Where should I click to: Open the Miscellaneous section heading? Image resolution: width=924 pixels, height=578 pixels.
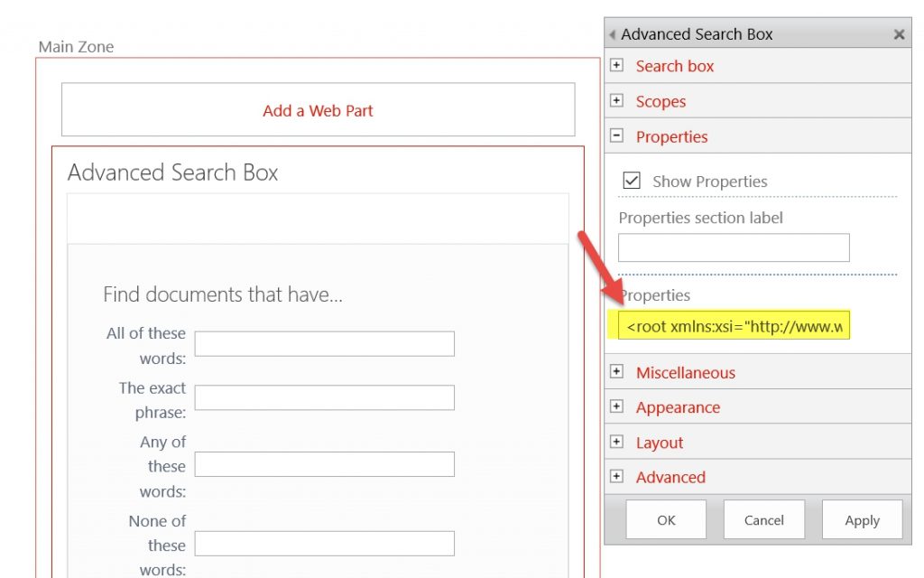(686, 373)
